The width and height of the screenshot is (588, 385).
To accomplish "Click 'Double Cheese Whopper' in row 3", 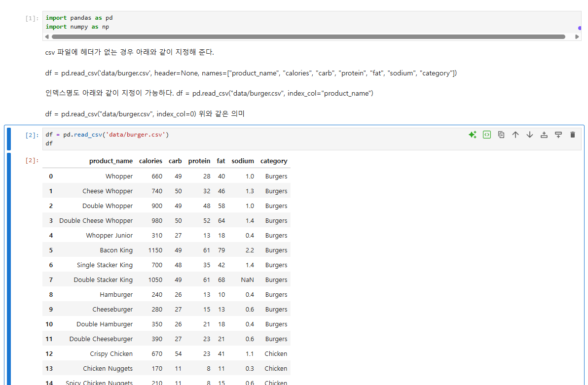I will tap(96, 220).
